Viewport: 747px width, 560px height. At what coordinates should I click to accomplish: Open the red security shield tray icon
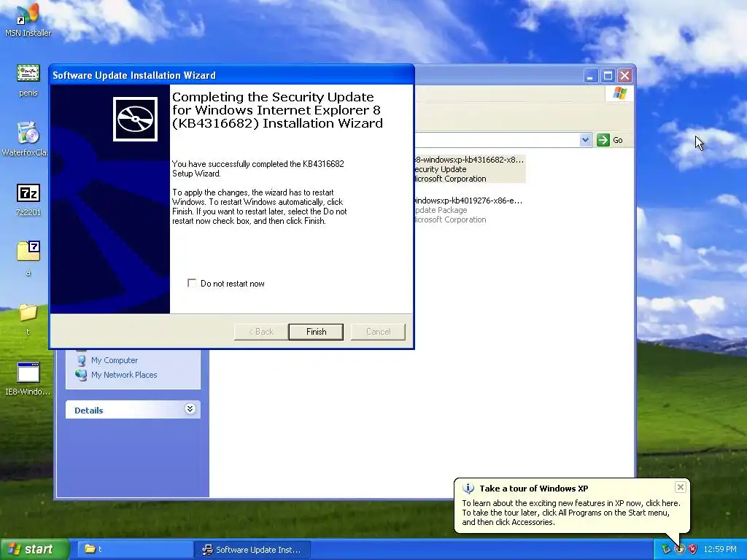693,549
